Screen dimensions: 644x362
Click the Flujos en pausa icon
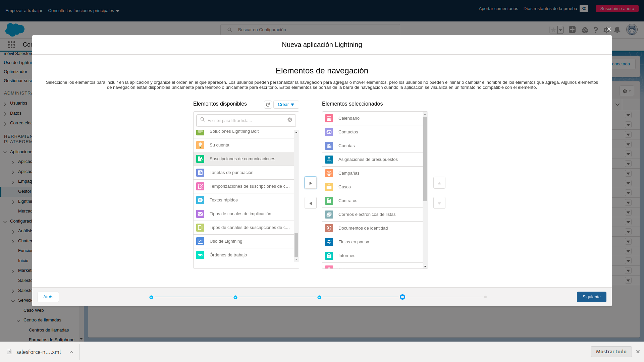tap(329, 242)
